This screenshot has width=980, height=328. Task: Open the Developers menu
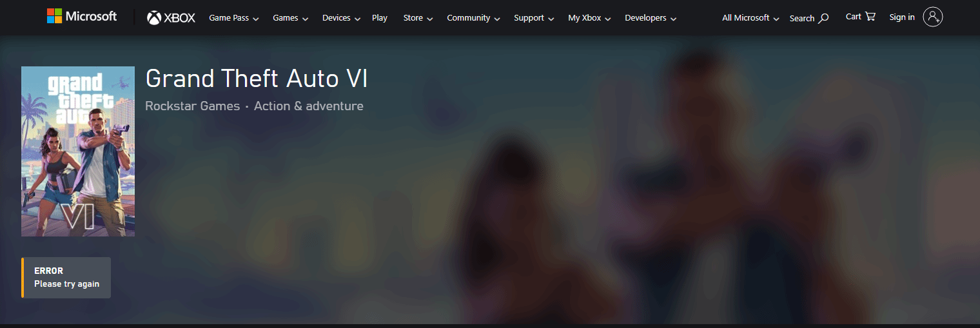(651, 18)
